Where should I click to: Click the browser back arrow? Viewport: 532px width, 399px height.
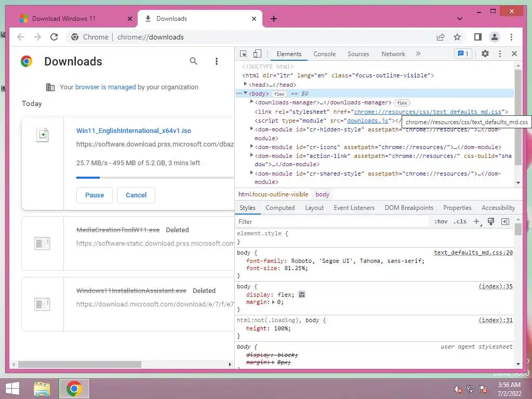point(21,37)
